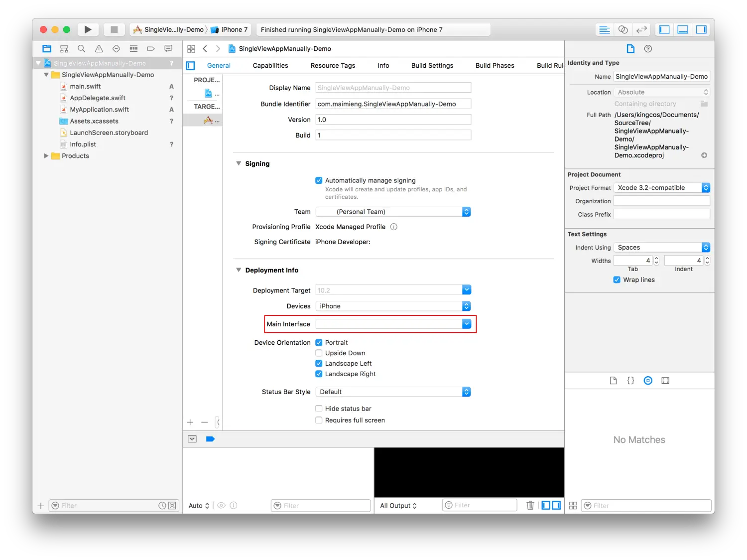Go back in editor history
The height and width of the screenshot is (560, 747).
[205, 48]
